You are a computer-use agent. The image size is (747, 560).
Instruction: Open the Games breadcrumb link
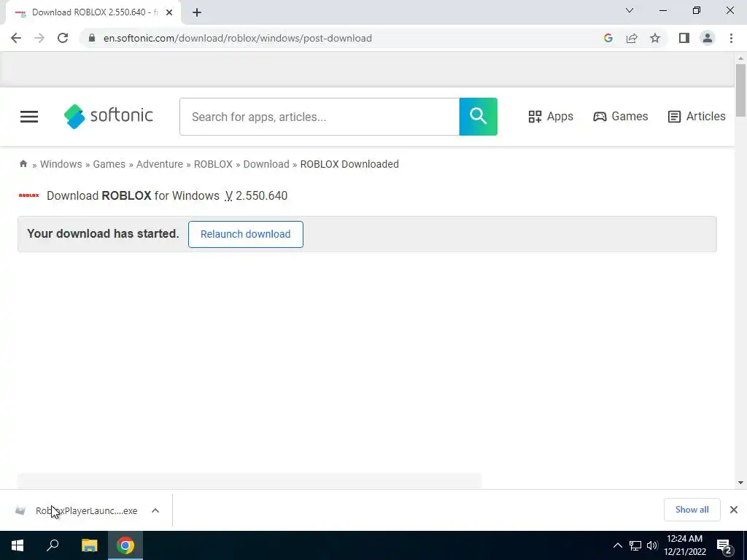point(109,164)
